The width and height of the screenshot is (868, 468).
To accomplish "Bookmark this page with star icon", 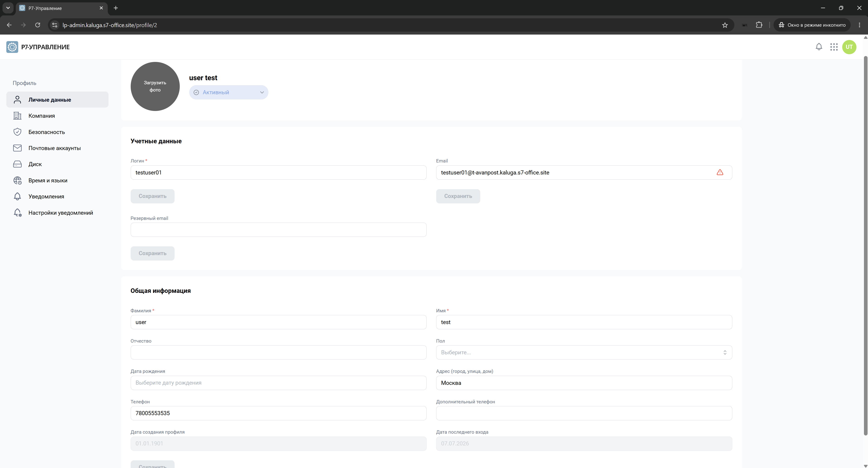I will pos(725,25).
